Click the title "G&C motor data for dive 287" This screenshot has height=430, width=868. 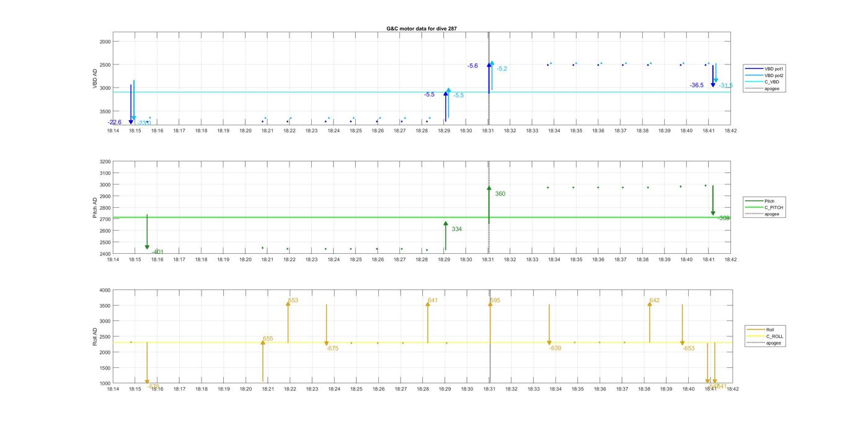click(x=422, y=29)
